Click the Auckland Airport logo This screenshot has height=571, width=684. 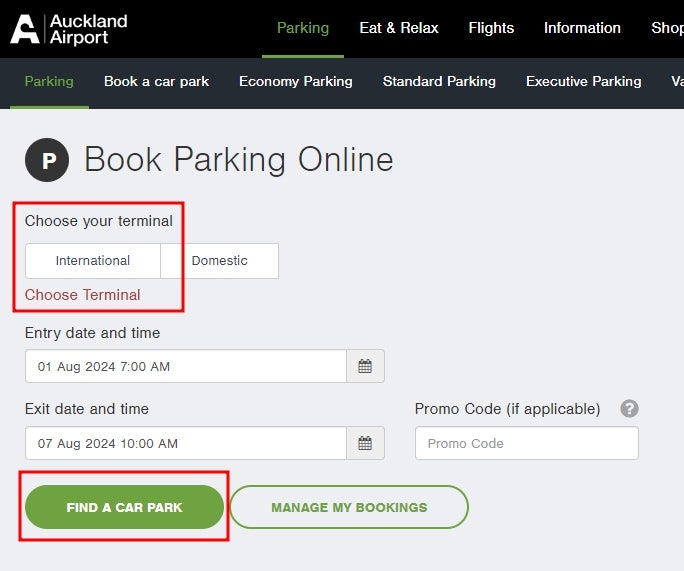tap(69, 29)
